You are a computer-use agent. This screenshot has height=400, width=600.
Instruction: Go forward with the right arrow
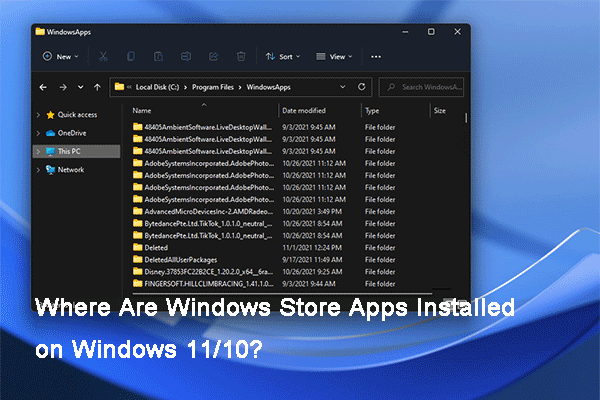(x=63, y=87)
